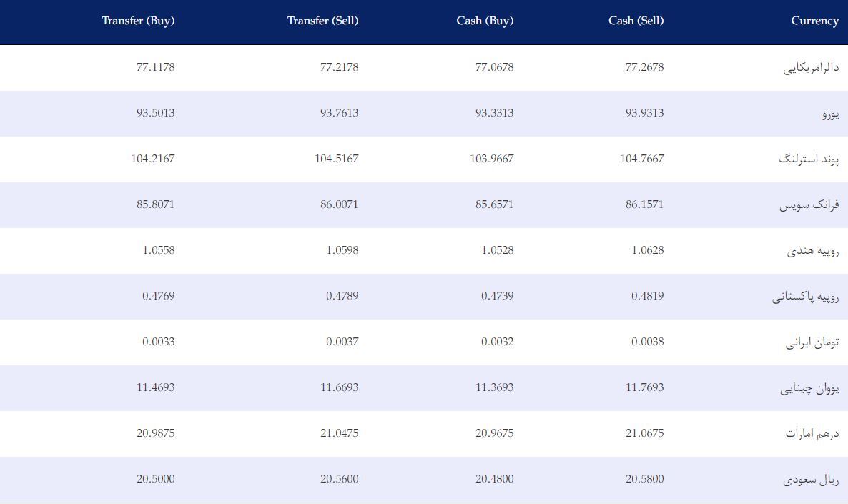This screenshot has height=504, width=848.
Task: Click US dollar Transfer (Buy) value 77.1178
Action: [x=156, y=67]
